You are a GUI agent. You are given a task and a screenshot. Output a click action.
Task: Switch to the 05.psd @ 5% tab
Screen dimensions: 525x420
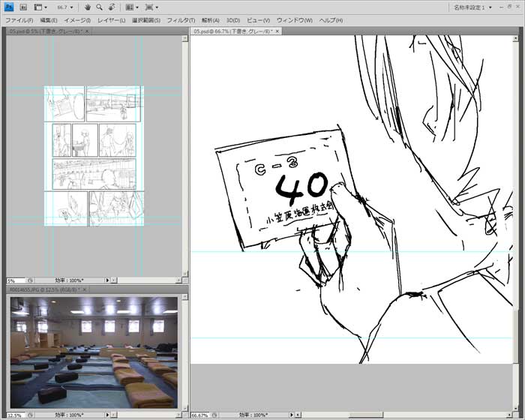pyautogui.click(x=45, y=31)
